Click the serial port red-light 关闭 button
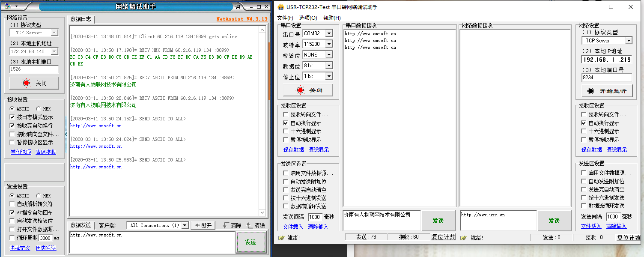 (x=308, y=90)
